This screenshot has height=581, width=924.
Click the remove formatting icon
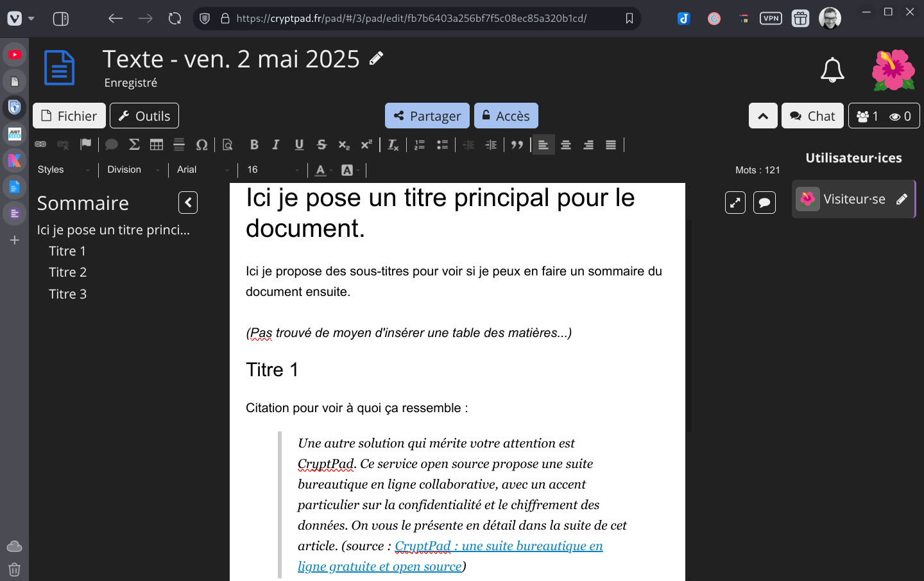393,144
